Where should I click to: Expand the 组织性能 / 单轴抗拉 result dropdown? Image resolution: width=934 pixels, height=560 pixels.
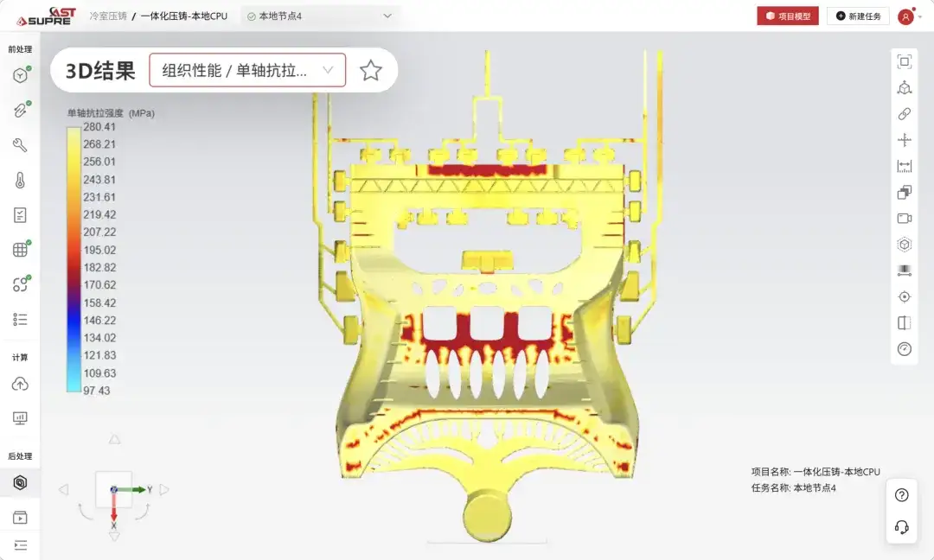pos(247,70)
